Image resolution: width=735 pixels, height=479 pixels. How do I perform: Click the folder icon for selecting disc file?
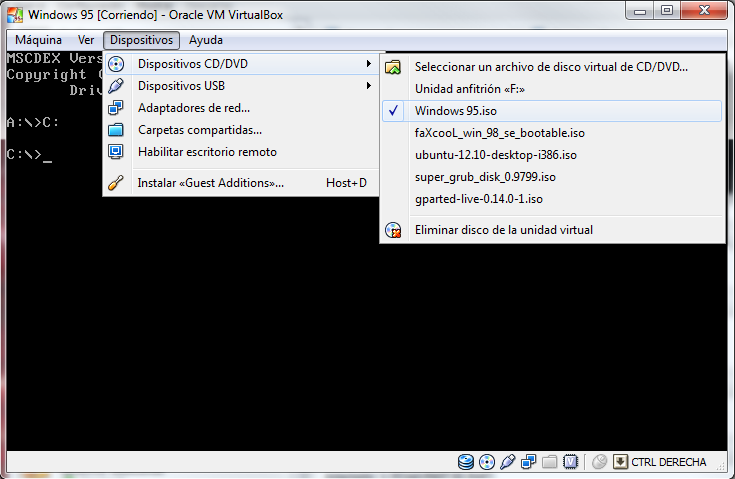pos(393,67)
